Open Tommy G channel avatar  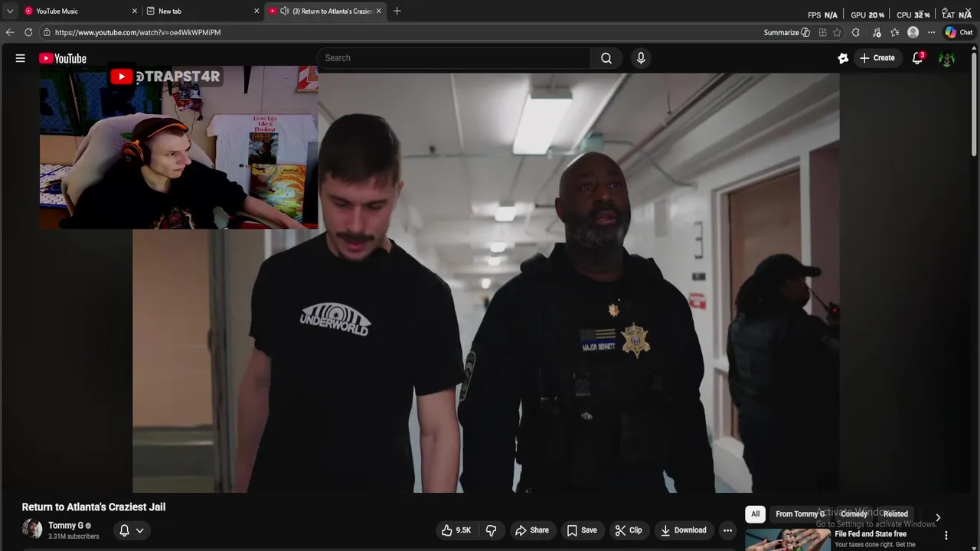click(x=32, y=529)
